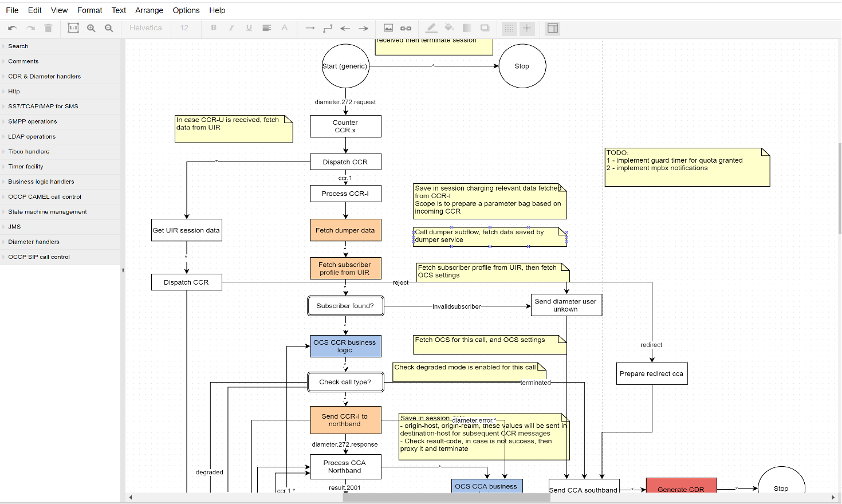
Task: Open the Arrange menu
Action: pyautogui.click(x=149, y=10)
